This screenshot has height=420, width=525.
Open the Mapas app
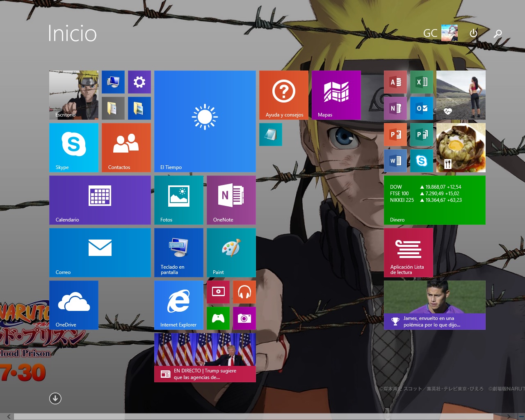tap(336, 95)
